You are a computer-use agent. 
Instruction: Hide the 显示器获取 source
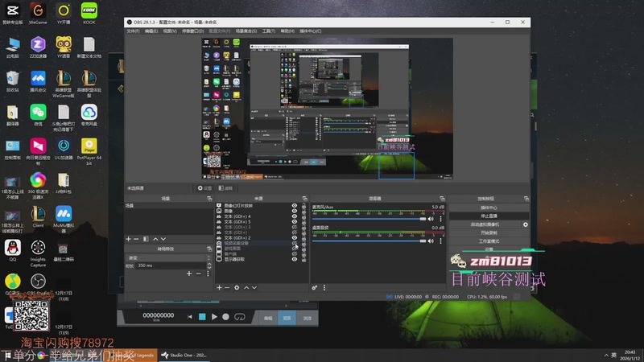pos(295,259)
